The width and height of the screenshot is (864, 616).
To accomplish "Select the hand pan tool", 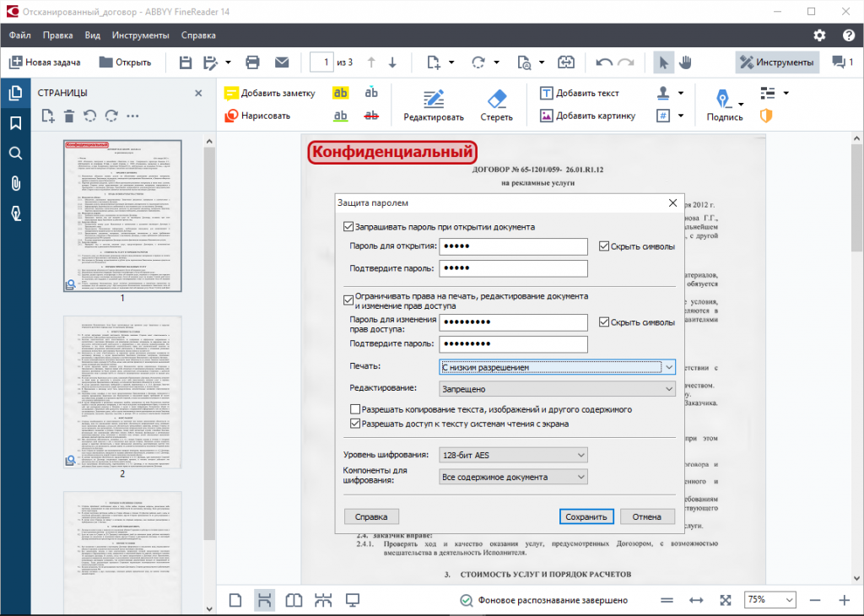I will [685, 62].
